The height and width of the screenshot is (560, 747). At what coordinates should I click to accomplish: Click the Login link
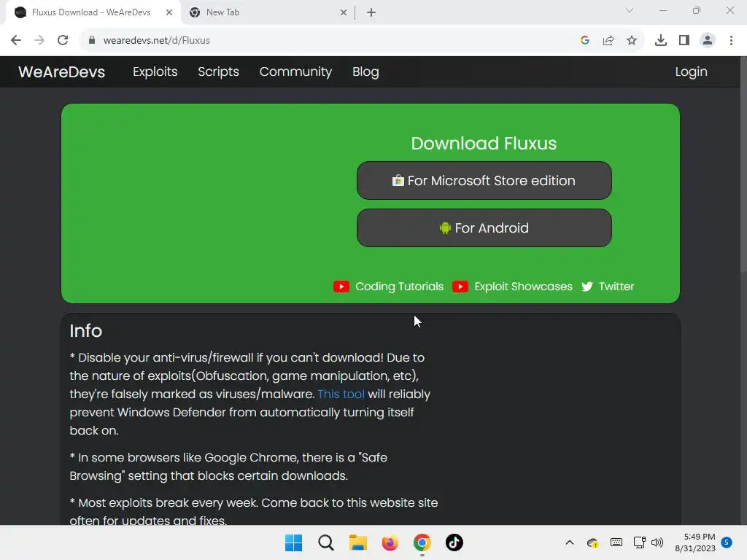coord(691,71)
